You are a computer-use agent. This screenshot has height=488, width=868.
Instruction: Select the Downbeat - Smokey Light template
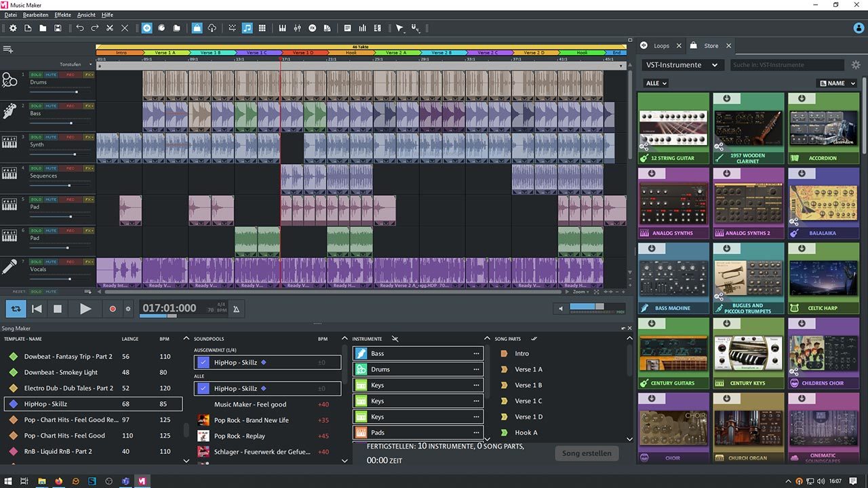[61, 372]
